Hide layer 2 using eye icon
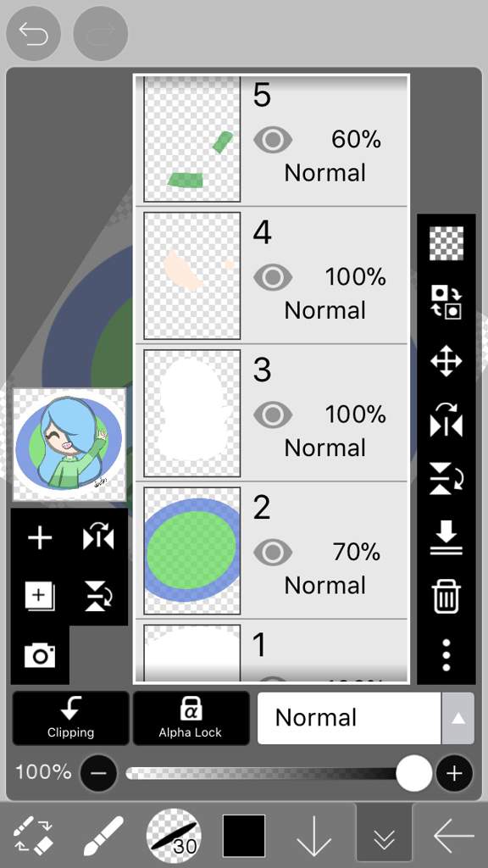The image size is (488, 868). coord(273,552)
